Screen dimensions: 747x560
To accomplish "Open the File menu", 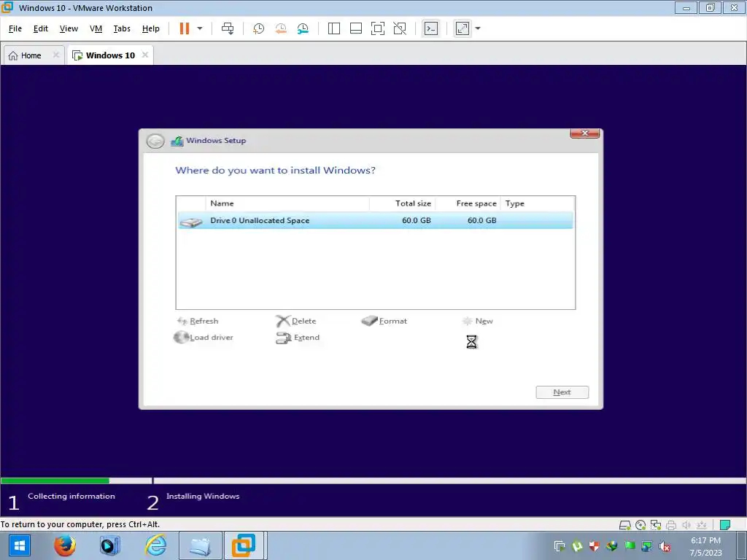I will [15, 28].
